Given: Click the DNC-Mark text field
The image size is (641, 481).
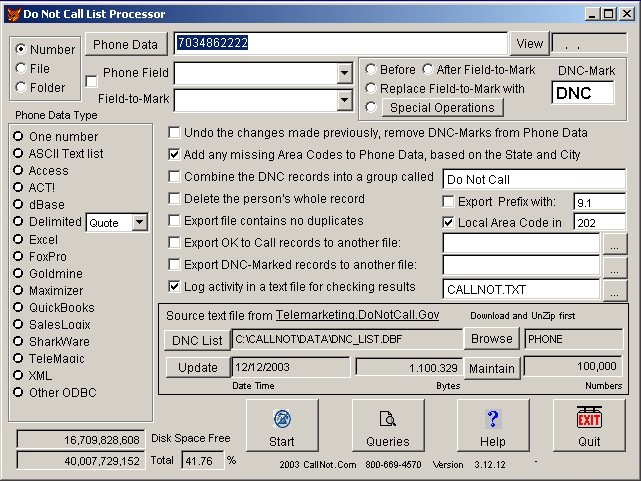Looking at the screenshot, I should (x=584, y=93).
